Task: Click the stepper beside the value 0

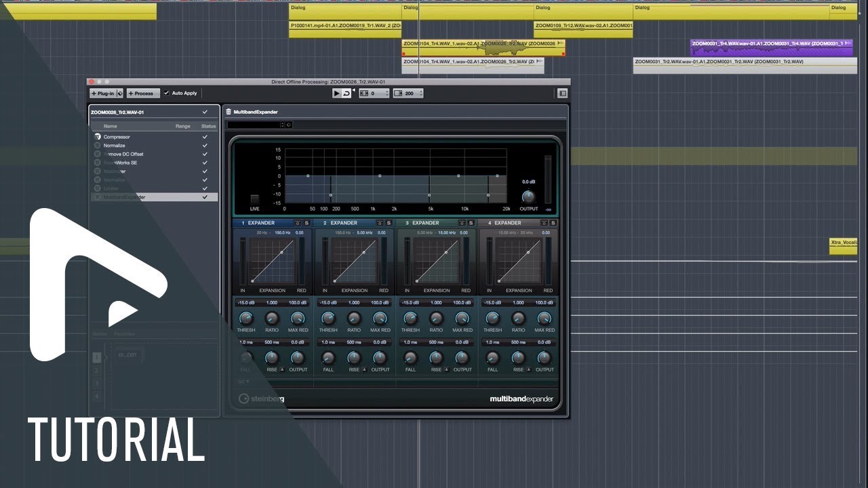Action: pyautogui.click(x=387, y=94)
